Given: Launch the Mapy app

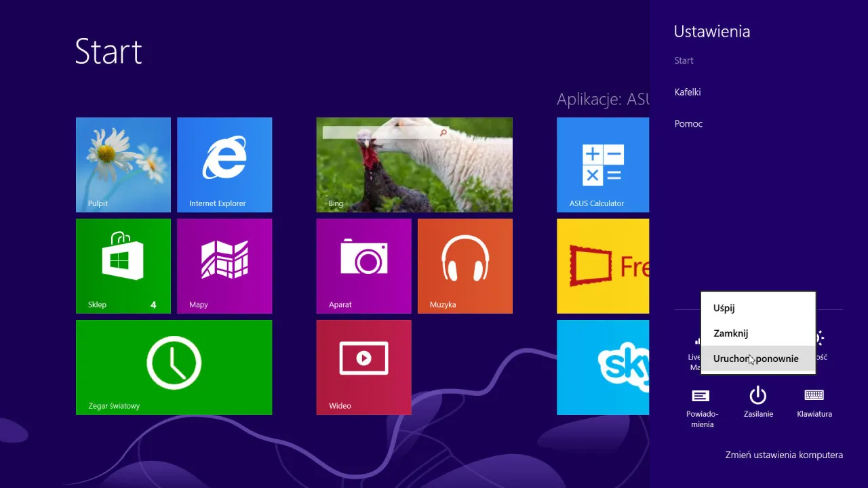Looking at the screenshot, I should click(224, 266).
